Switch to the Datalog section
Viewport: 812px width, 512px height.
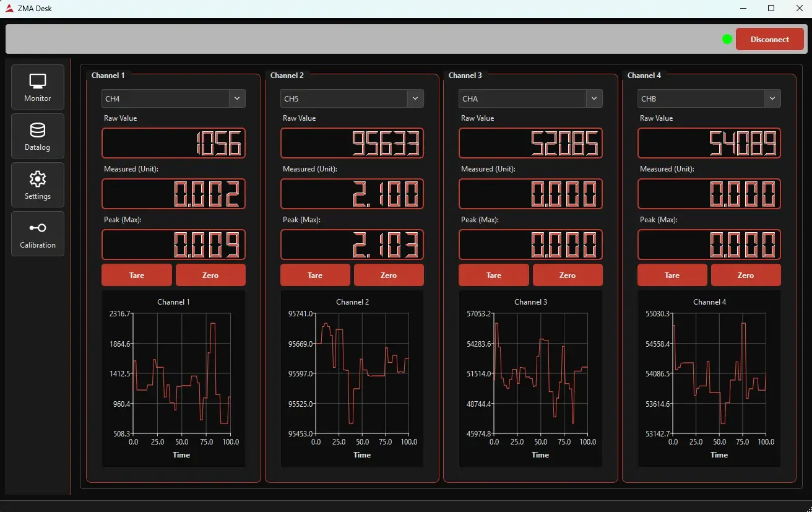point(37,136)
